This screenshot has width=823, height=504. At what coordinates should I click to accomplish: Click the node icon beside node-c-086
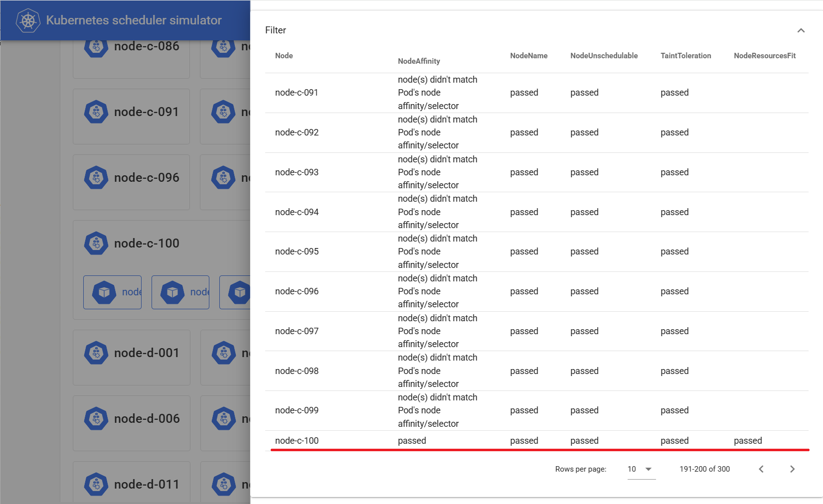point(96,48)
